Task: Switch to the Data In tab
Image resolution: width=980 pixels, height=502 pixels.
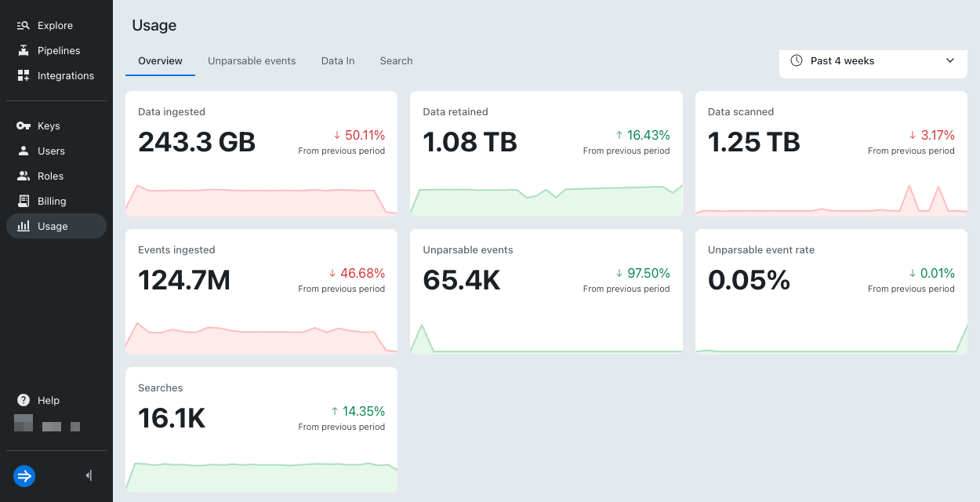Action: coord(338,61)
